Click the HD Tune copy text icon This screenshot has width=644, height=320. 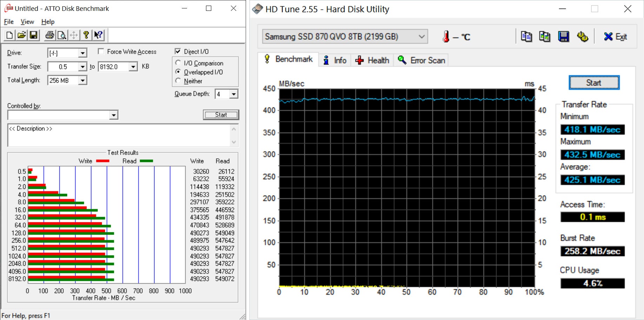tap(526, 36)
